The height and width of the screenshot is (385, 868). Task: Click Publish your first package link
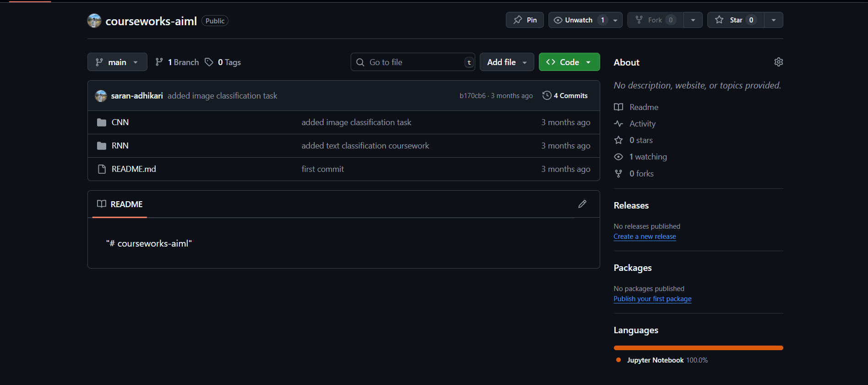(652, 299)
